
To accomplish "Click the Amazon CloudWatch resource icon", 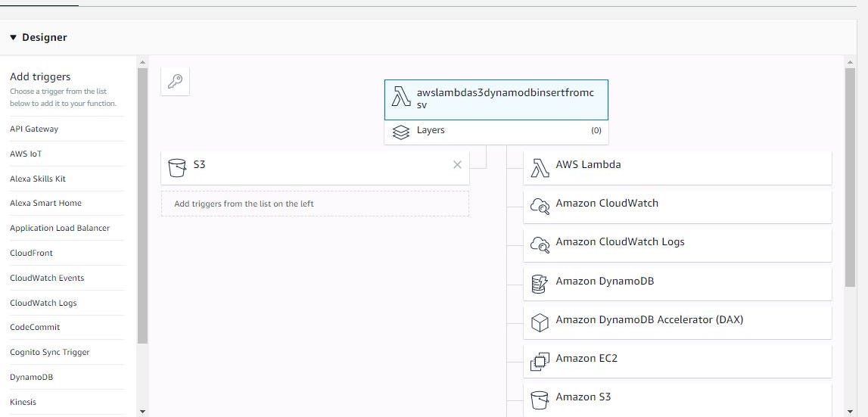I will click(540, 207).
